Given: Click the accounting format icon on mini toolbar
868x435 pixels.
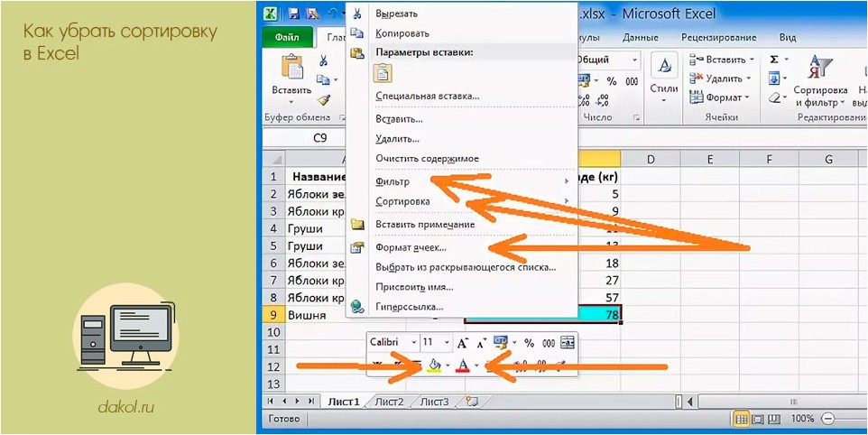Looking at the screenshot, I should 501,343.
